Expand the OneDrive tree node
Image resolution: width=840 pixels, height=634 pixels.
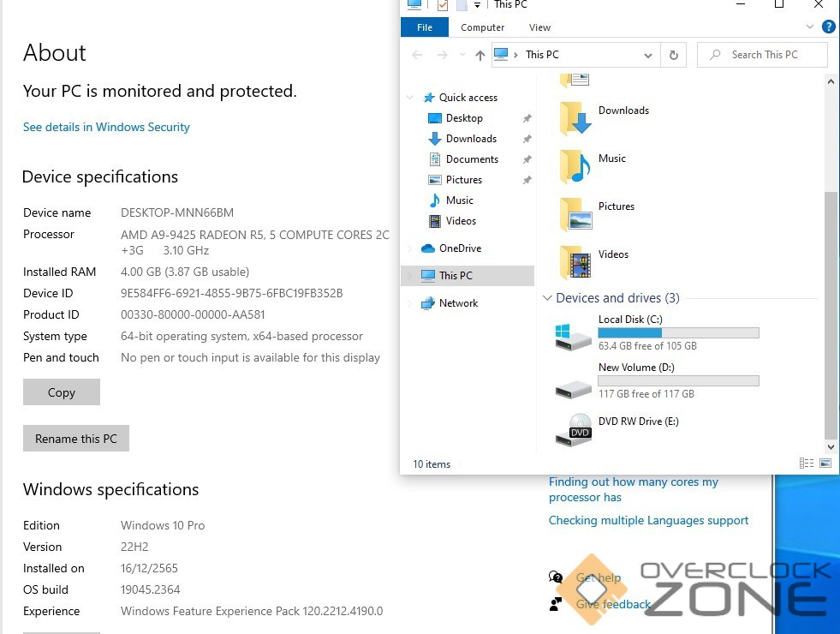(410, 248)
